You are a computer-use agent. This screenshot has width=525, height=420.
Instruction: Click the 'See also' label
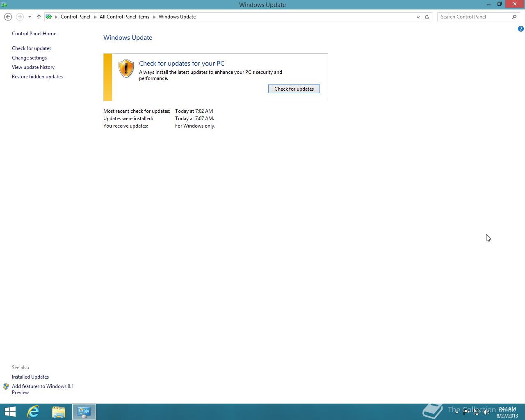coord(21,367)
